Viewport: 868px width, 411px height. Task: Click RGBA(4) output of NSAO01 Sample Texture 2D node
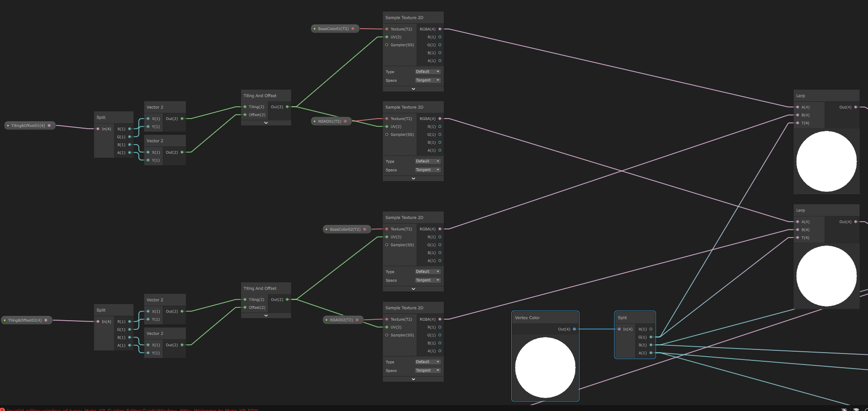click(x=440, y=119)
